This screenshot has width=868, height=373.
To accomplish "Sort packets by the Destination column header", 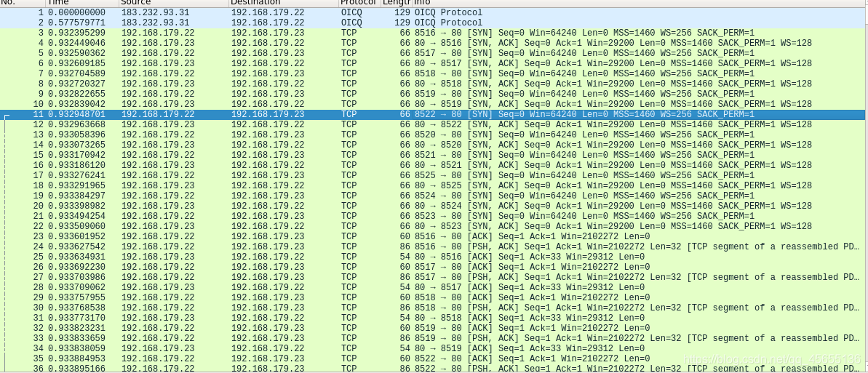I will tap(284, 3).
